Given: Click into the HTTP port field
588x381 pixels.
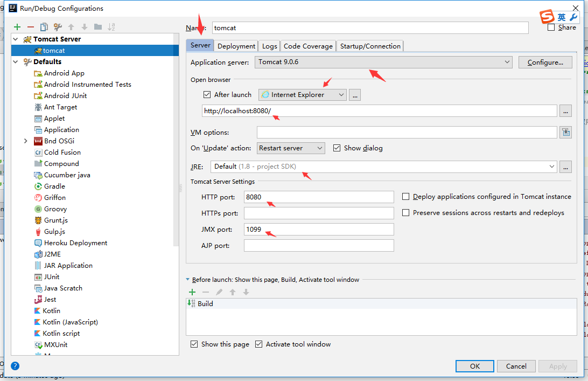Looking at the screenshot, I should (318, 197).
